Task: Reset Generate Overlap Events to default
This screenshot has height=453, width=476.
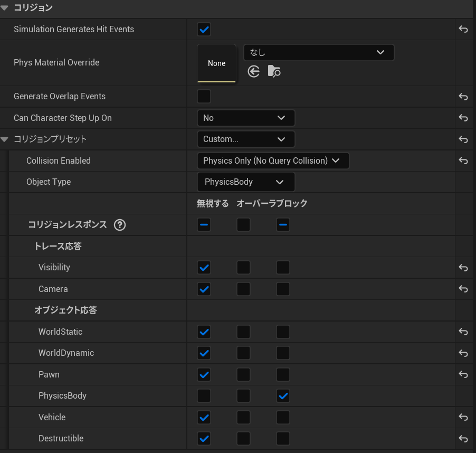Action: [463, 97]
